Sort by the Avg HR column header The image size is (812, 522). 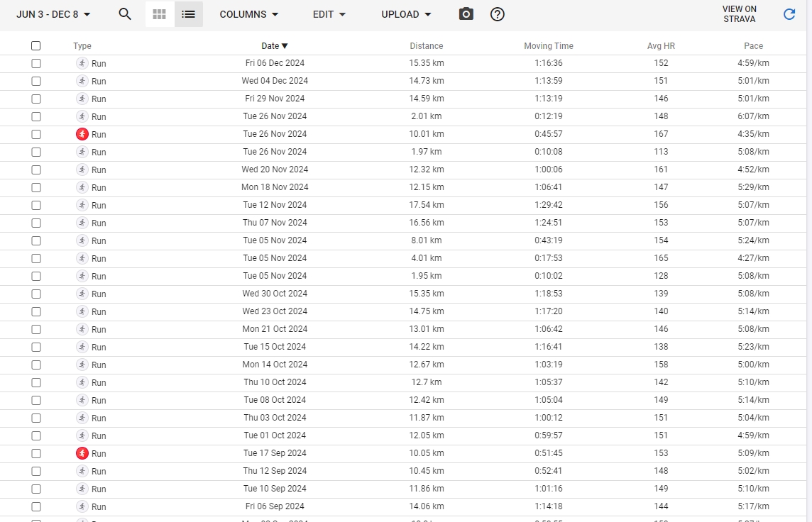click(661, 46)
